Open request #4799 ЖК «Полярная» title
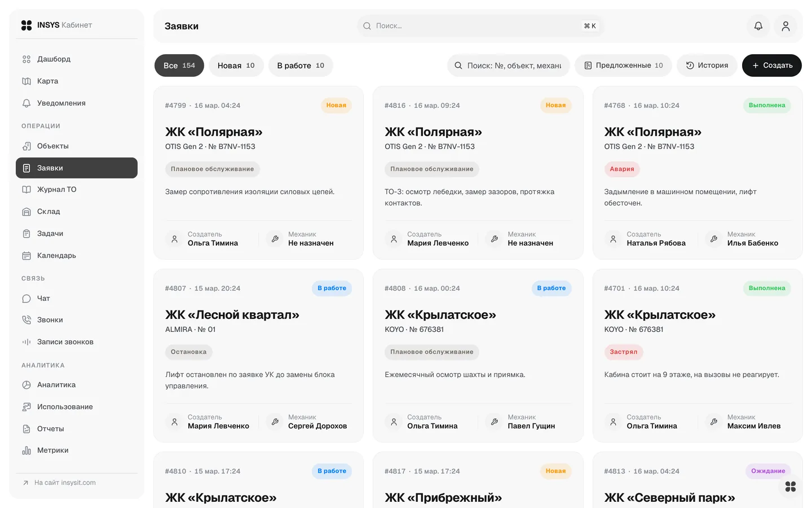This screenshot has height=508, width=812. point(214,132)
